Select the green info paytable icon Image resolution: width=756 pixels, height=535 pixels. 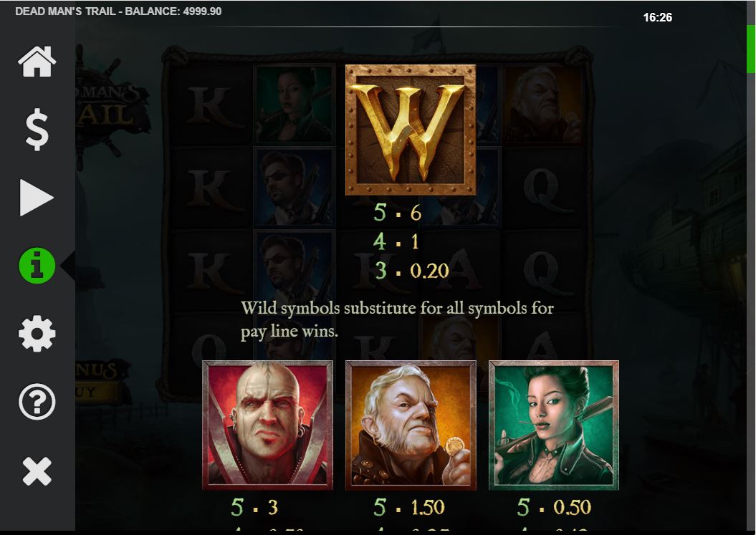point(37,266)
